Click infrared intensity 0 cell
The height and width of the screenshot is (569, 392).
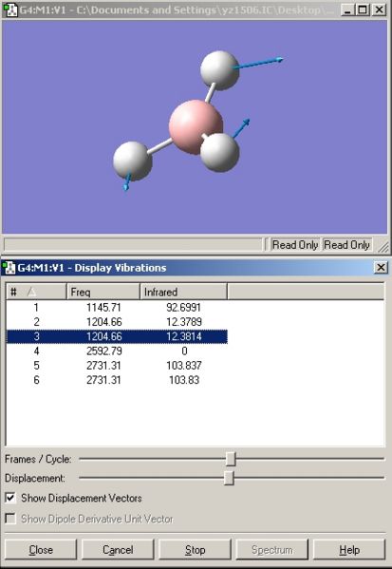click(x=184, y=351)
